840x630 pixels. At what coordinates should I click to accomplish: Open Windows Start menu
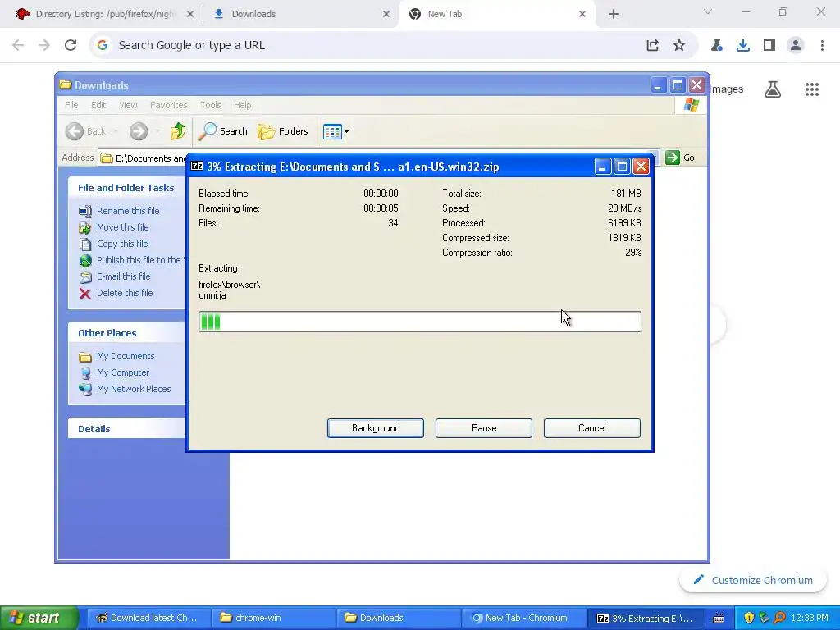click(38, 618)
